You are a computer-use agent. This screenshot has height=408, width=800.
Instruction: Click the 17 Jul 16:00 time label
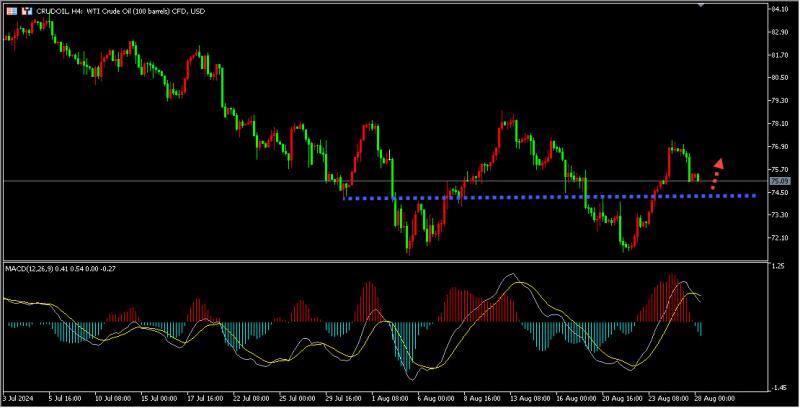click(205, 398)
